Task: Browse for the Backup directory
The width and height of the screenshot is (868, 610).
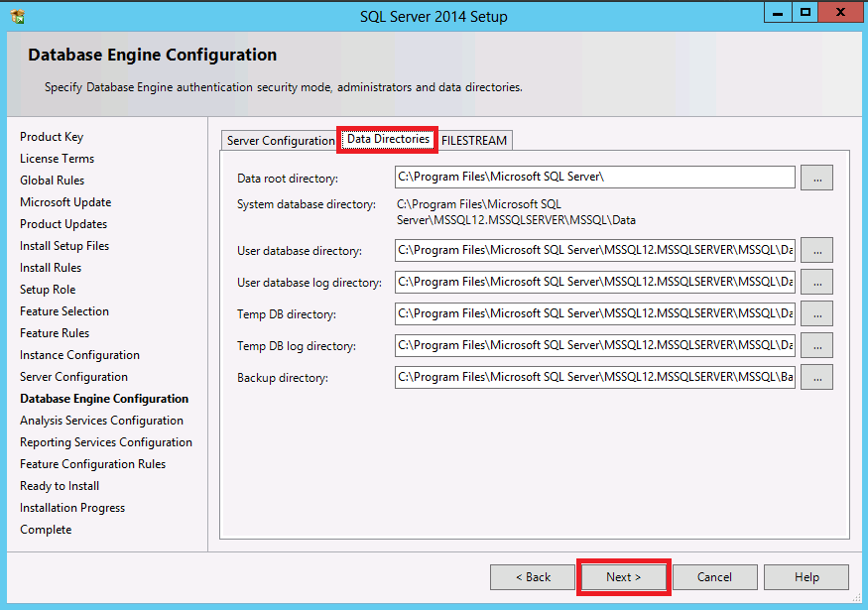Action: tap(817, 378)
